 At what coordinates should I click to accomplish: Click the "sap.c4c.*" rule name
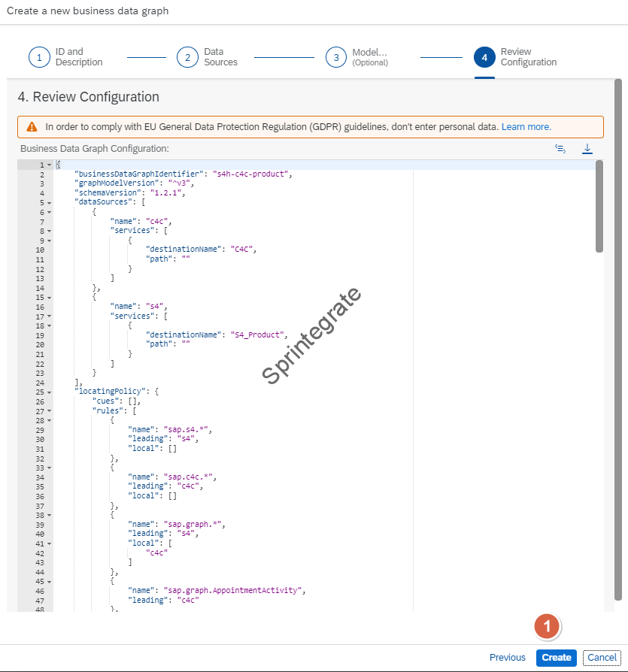(x=187, y=477)
